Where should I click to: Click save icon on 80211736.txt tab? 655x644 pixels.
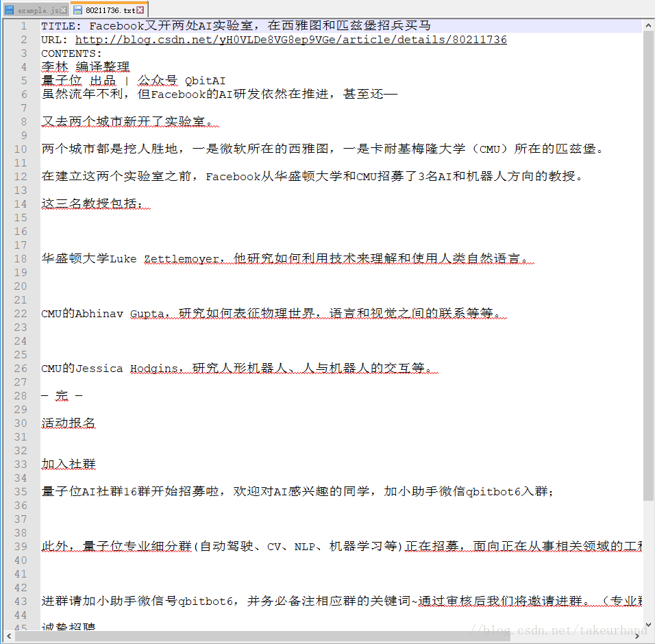pyautogui.click(x=77, y=10)
